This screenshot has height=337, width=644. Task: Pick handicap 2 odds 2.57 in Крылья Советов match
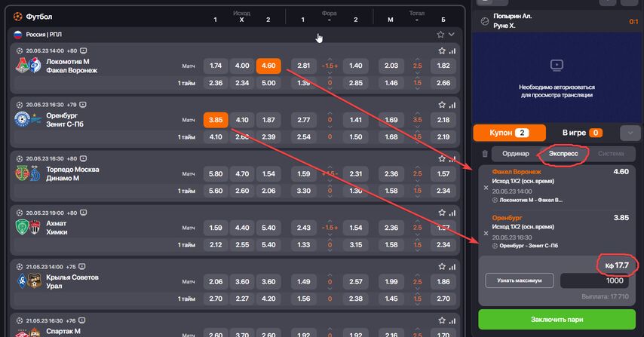(356, 281)
